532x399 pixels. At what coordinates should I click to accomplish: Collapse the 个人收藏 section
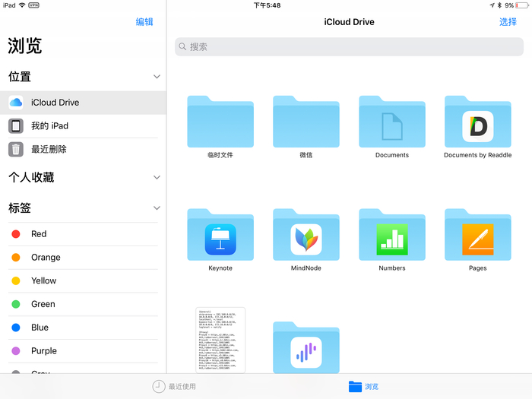click(157, 178)
